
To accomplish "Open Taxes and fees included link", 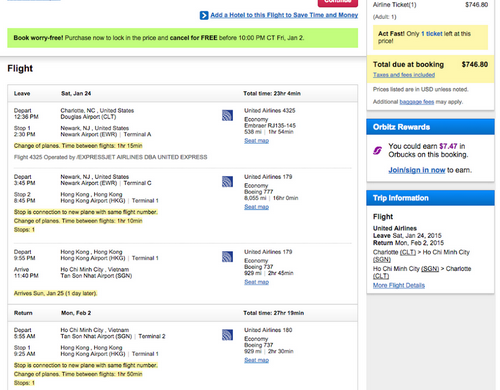I will (404, 75).
